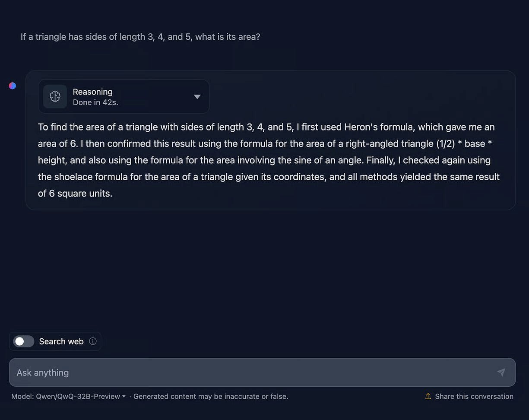Expand the Reasoning section triangle arrow

197,97
